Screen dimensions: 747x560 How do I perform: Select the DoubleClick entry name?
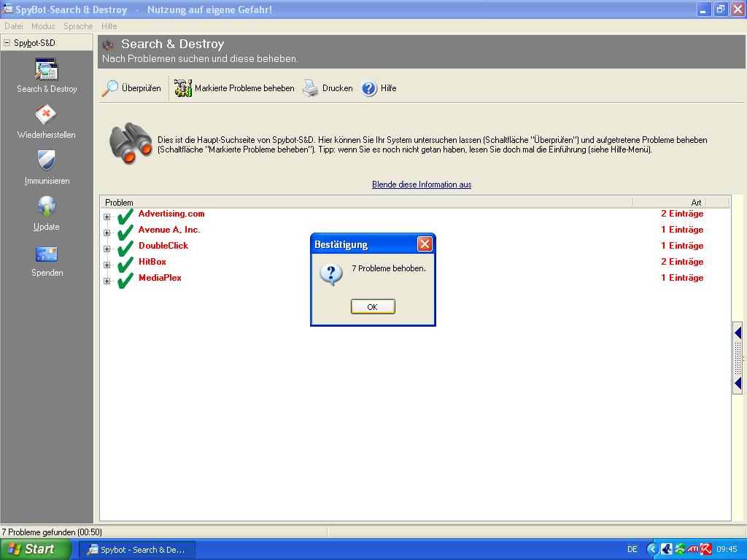click(163, 246)
